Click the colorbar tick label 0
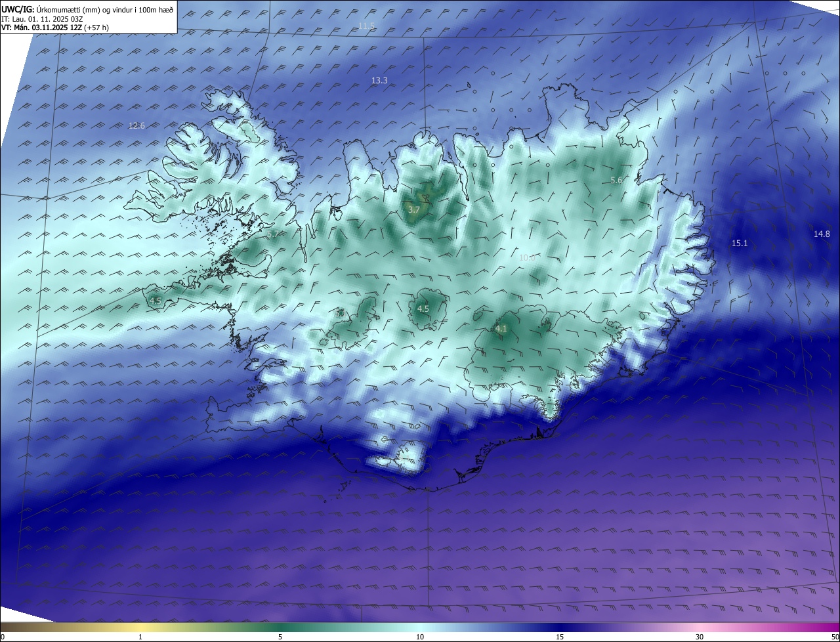The width and height of the screenshot is (840, 642). tap(3, 637)
